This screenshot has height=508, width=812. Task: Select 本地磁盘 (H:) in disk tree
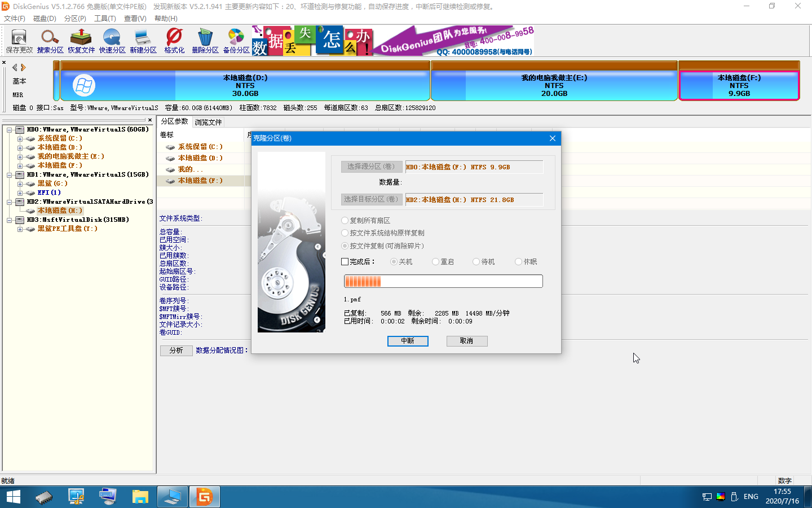click(x=60, y=211)
